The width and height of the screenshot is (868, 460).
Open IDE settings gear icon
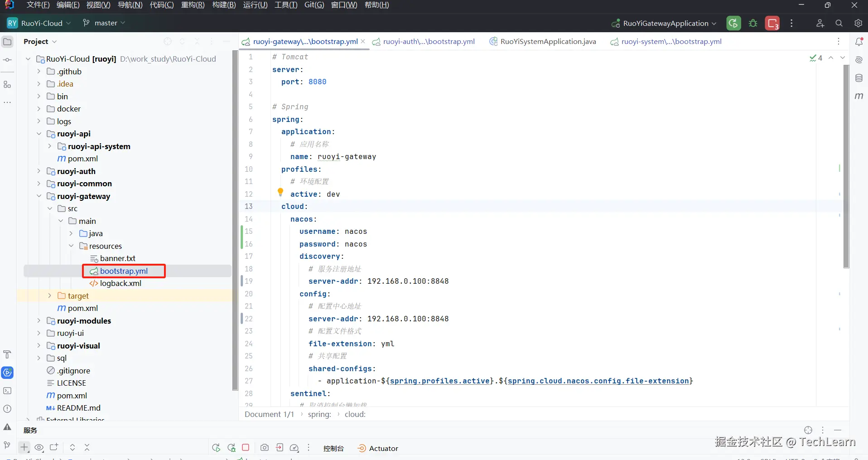[858, 23]
